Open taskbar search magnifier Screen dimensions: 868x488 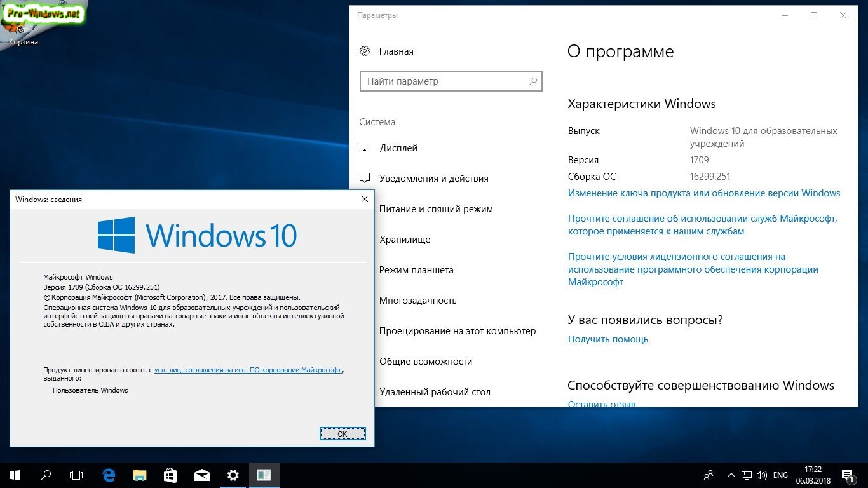[x=46, y=475]
